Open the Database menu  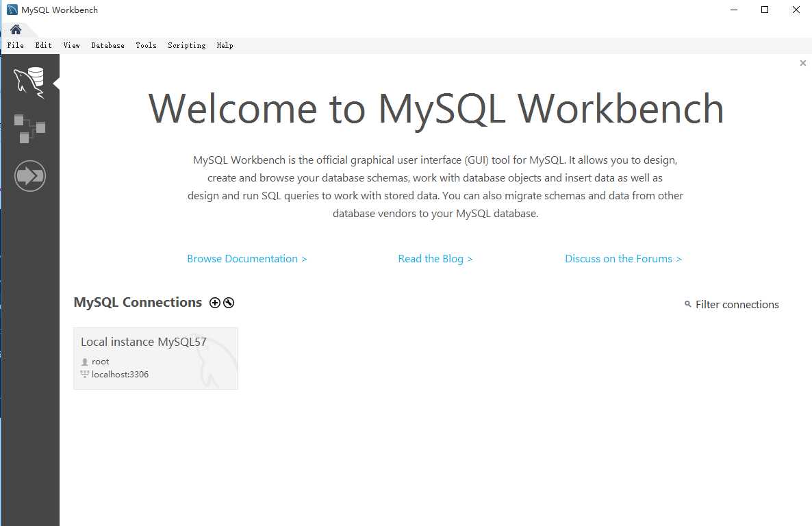[107, 46]
